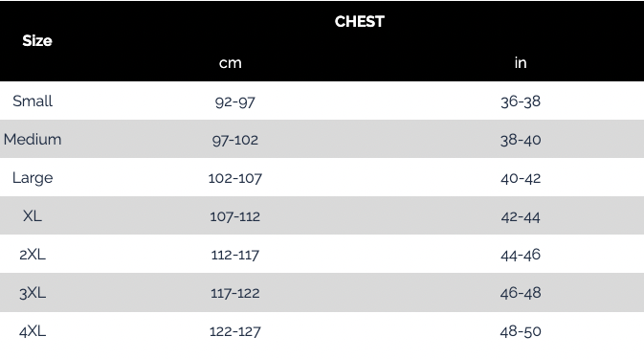644x359 pixels.
Task: Click the CHEST header label
Action: click(x=360, y=21)
